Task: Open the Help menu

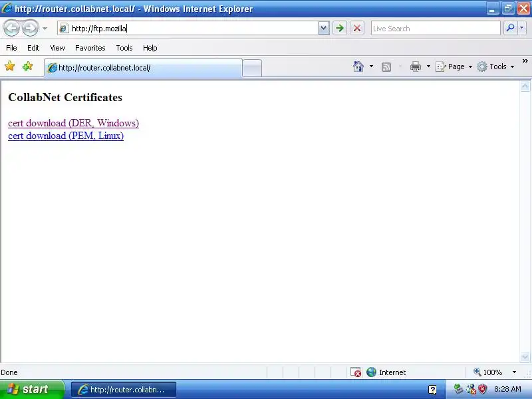Action: pos(150,48)
